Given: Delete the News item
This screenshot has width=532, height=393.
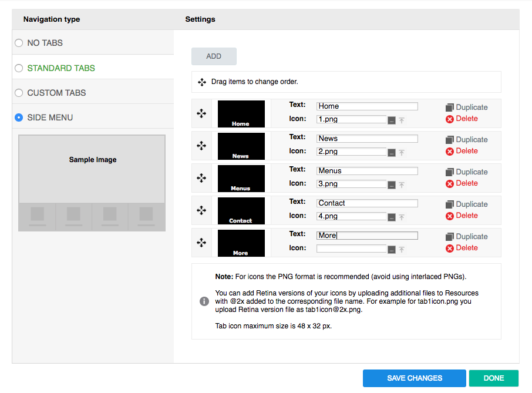Looking at the screenshot, I should (462, 151).
